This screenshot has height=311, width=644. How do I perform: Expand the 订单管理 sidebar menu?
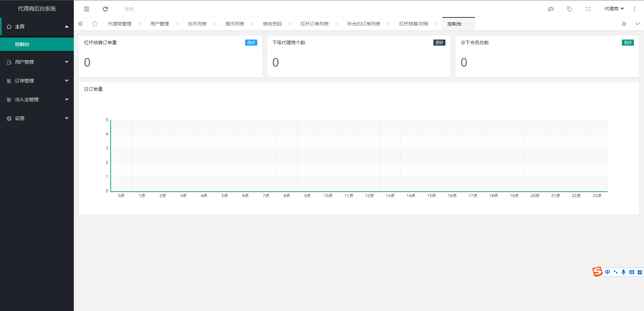point(37,81)
